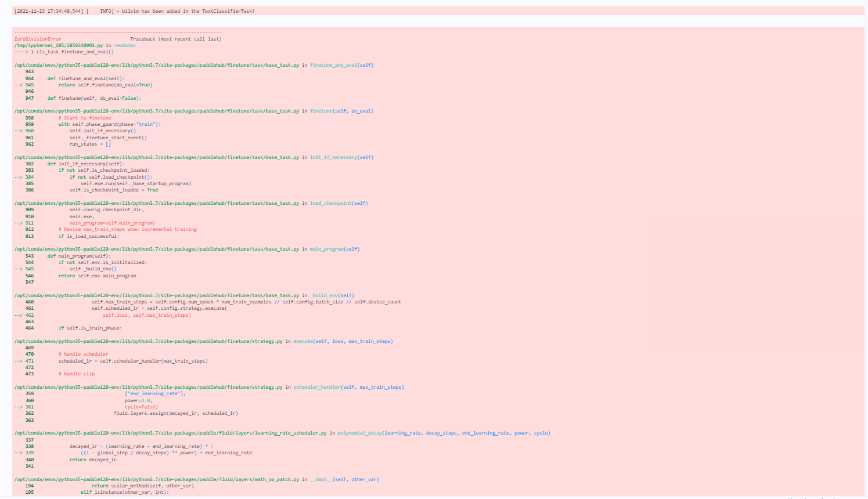Click '# Revise max_train_steps when incremental training' comment
Image resolution: width=868 pixels, height=499 pixels.
(x=128, y=229)
